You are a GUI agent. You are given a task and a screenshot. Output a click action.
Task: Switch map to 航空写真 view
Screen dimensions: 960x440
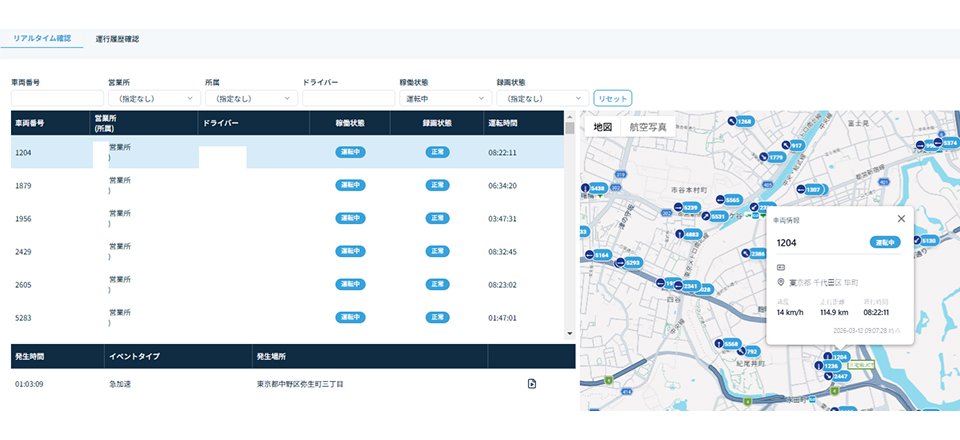pos(647,127)
